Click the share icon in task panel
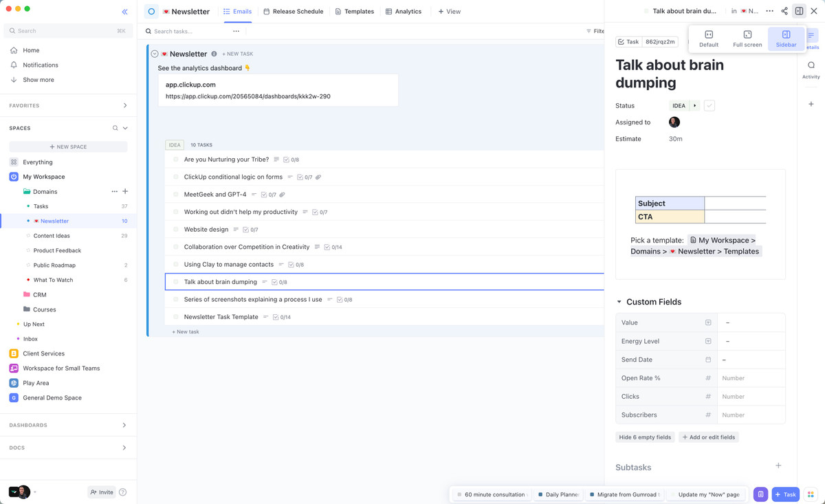Image resolution: width=825 pixels, height=504 pixels. (784, 11)
